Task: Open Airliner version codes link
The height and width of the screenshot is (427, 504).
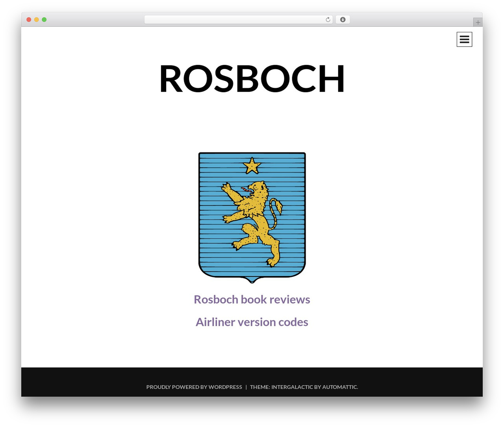Action: click(x=252, y=322)
